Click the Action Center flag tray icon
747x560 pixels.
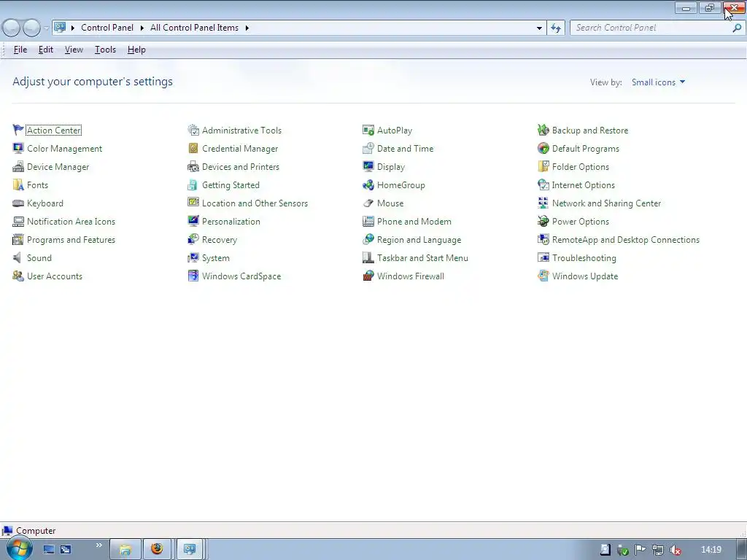tap(640, 550)
